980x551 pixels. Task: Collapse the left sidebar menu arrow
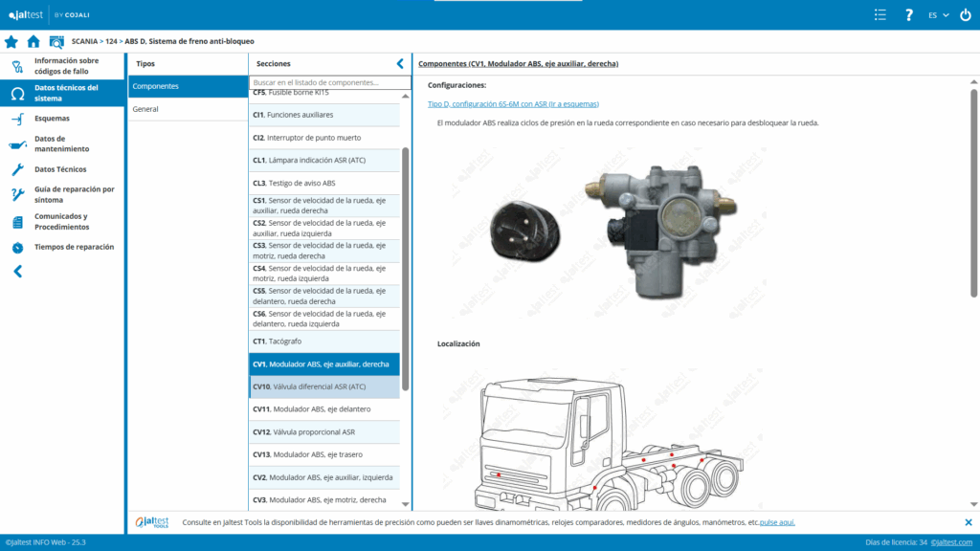coord(17,272)
